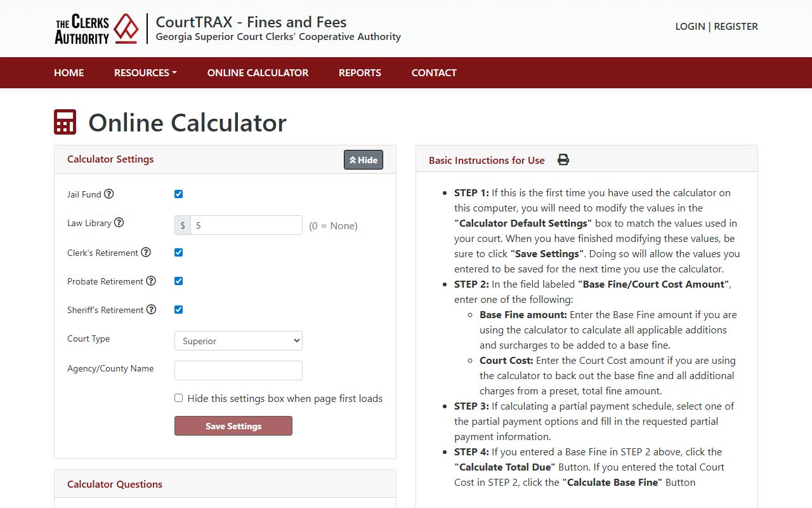
Task: Click the '(0 = None)' hint text
Action: [333, 225]
